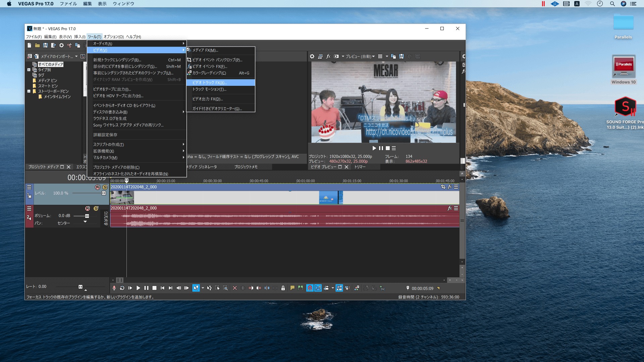The image size is (644, 362).
Task: Adjust the レート playback rate slider
Action: (x=80, y=287)
